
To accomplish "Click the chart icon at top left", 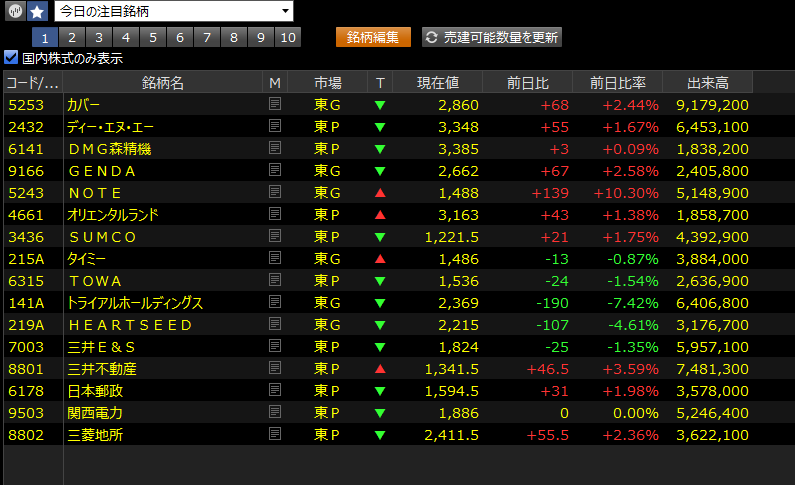I will click(x=15, y=11).
